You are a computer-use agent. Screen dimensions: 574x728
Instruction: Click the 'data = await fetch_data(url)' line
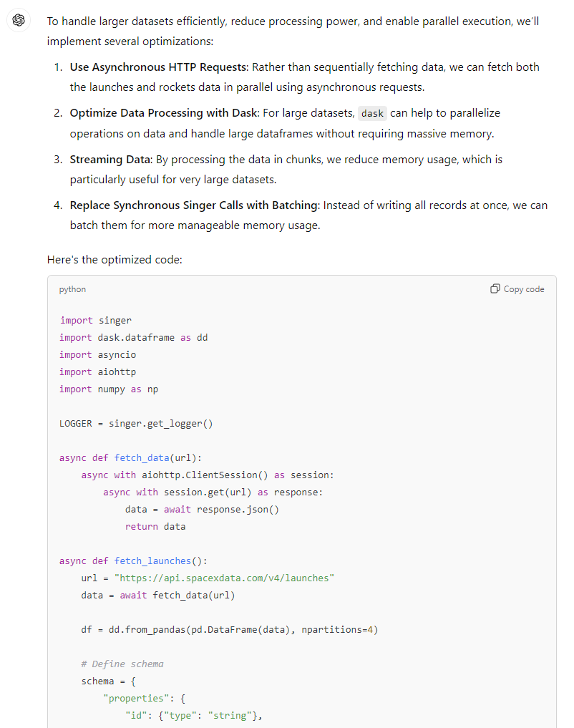point(158,596)
